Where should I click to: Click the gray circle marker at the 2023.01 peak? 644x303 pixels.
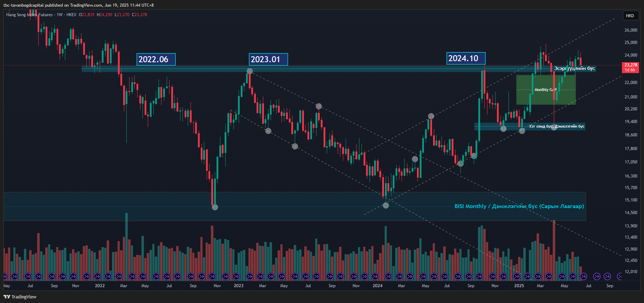click(250, 71)
